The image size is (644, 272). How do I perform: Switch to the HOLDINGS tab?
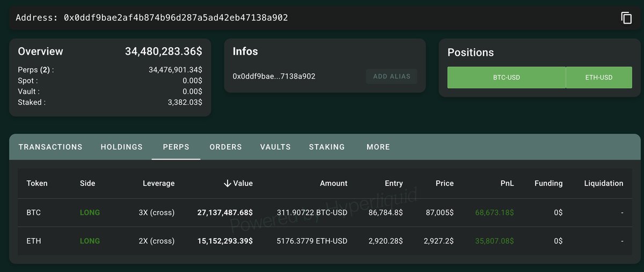point(122,147)
